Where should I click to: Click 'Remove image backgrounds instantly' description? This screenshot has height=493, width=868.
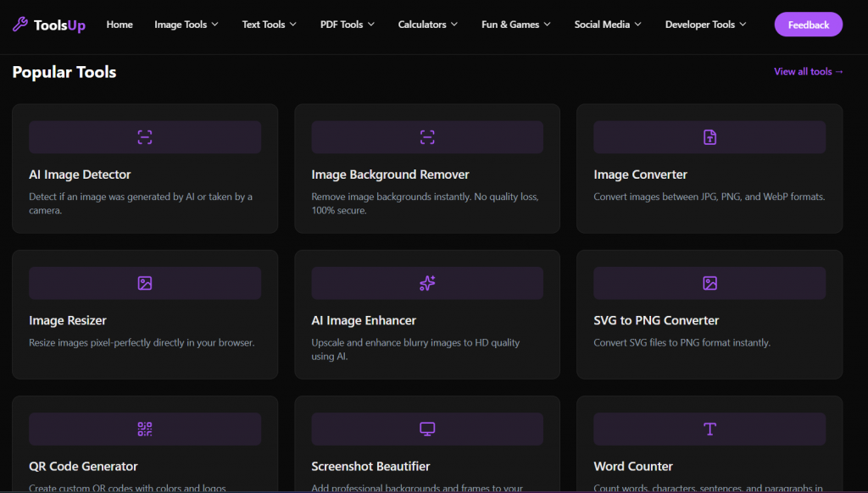[x=425, y=203]
